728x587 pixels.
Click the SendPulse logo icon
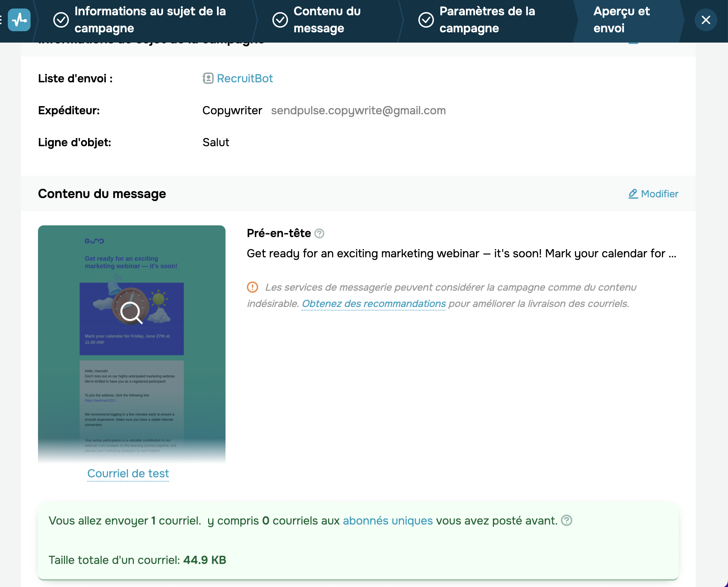[x=19, y=20]
